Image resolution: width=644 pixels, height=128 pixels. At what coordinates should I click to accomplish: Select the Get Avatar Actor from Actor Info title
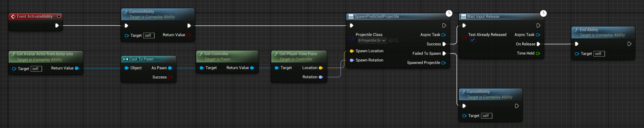click(x=45, y=54)
